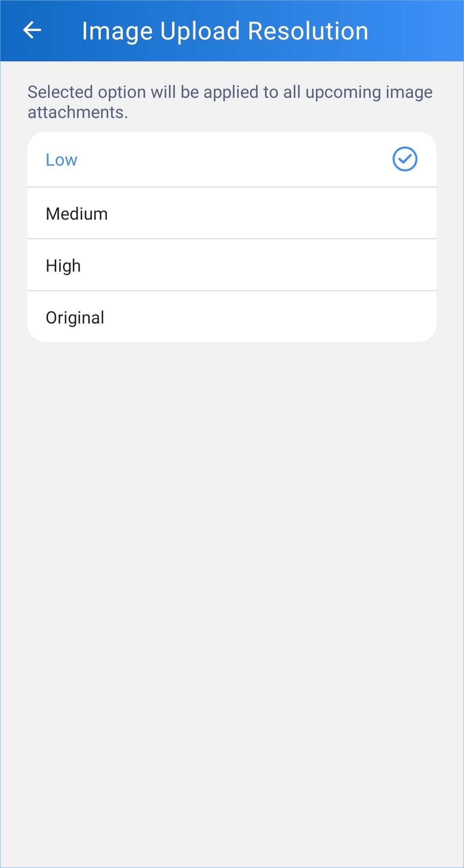Select the Medium resolution option
464x868 pixels.
tap(232, 213)
